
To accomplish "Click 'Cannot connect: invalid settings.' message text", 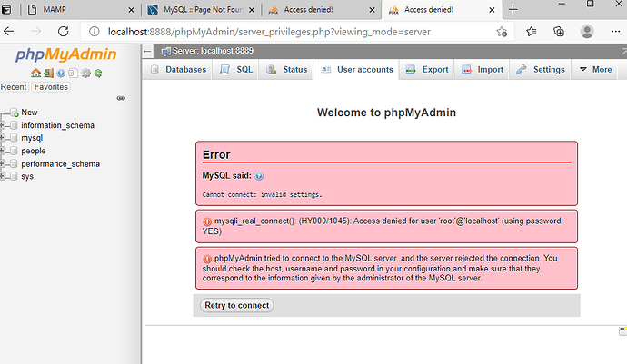I will pos(262,194).
